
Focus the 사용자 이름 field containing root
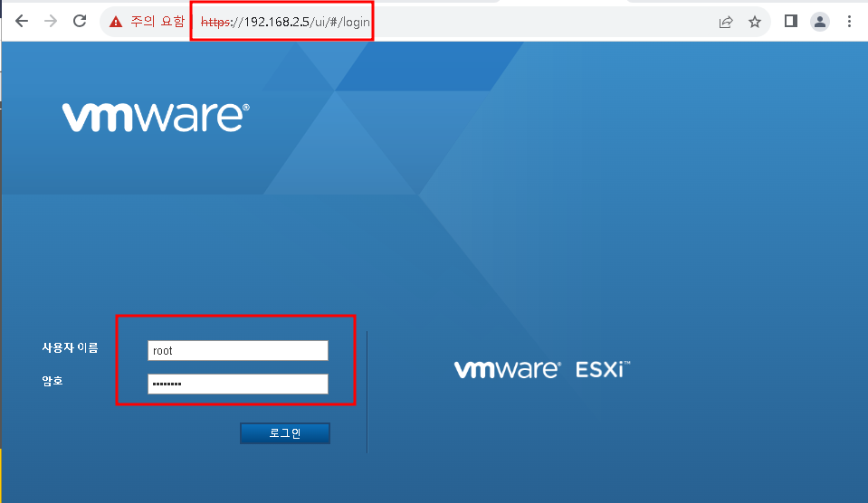(238, 351)
